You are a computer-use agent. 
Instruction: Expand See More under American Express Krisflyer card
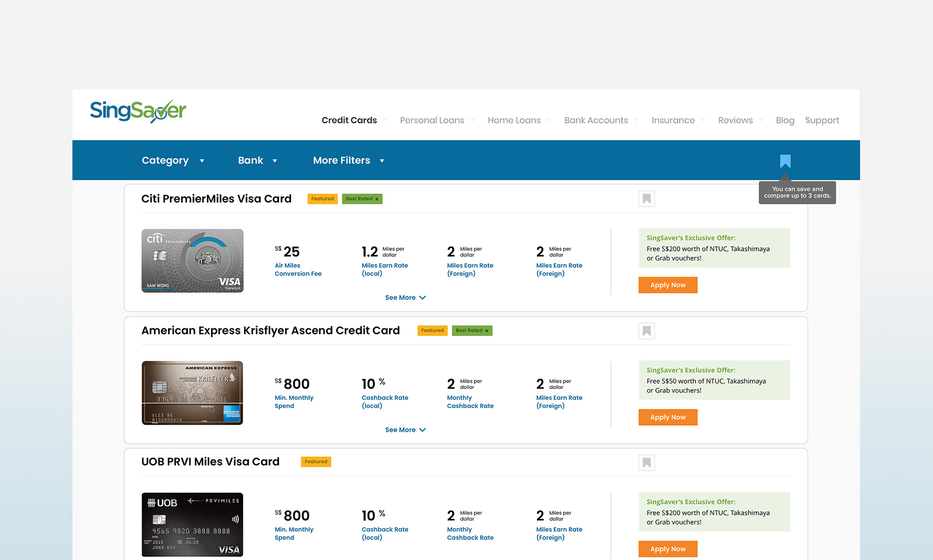click(x=405, y=429)
